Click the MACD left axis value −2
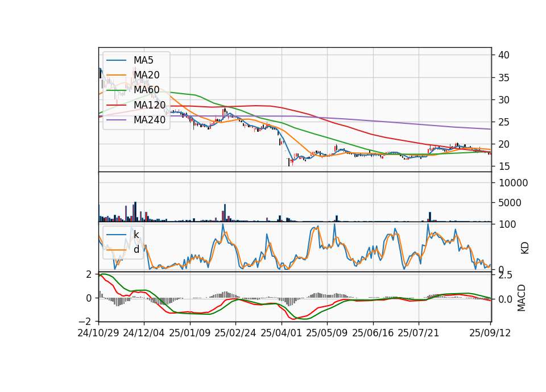546x392 pixels. (86, 322)
